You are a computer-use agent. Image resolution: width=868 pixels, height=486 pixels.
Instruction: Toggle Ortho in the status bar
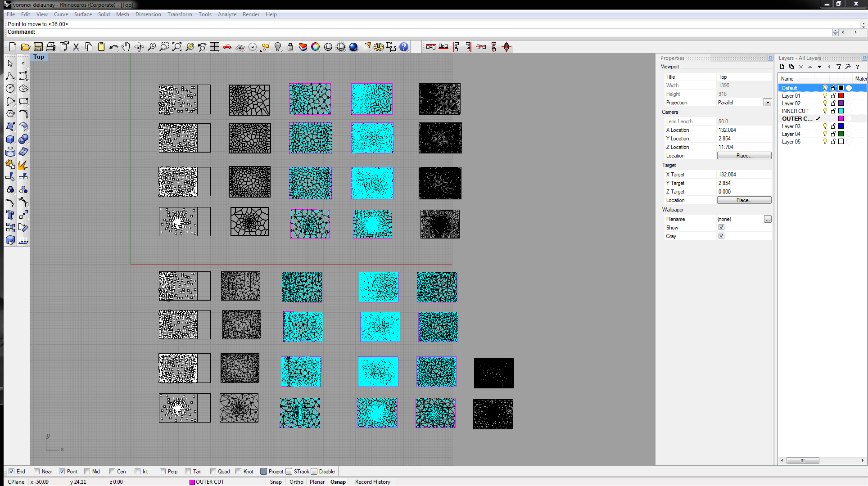(x=296, y=481)
